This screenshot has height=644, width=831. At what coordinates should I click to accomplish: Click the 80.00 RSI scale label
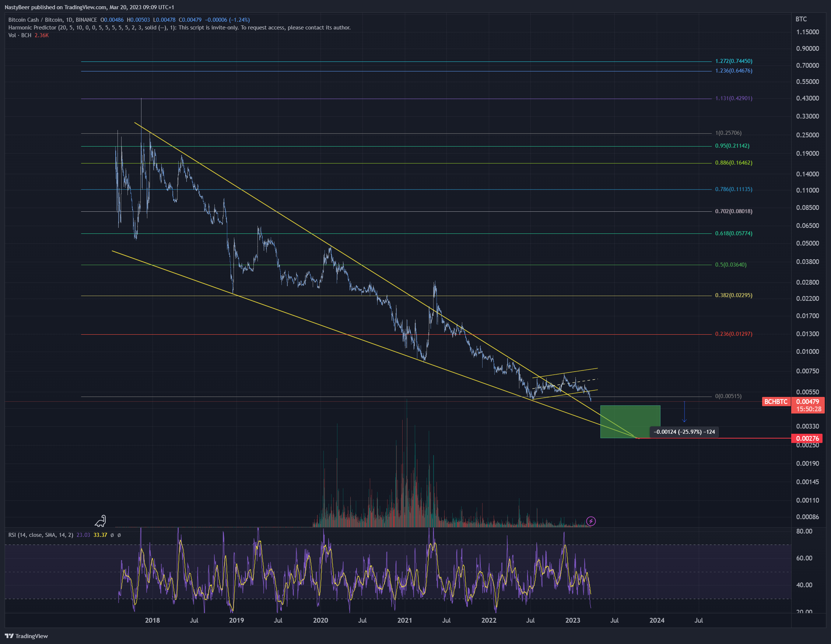pyautogui.click(x=804, y=531)
